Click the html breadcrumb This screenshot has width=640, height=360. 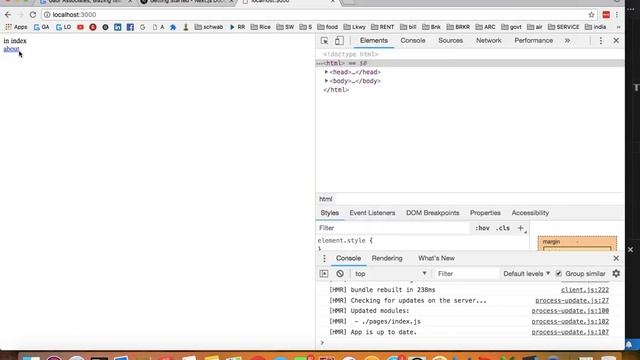325,199
